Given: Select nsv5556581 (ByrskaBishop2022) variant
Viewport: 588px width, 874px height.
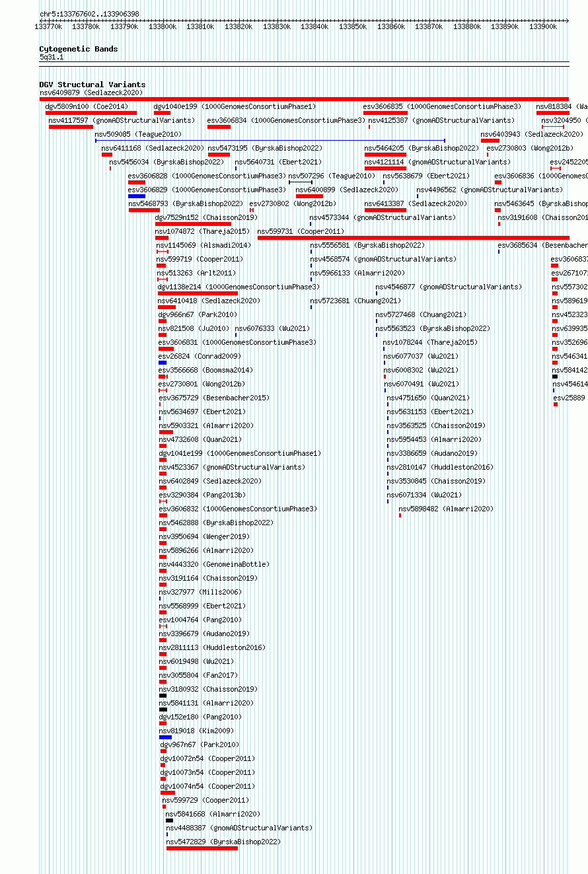Looking at the screenshot, I should click(x=367, y=245).
